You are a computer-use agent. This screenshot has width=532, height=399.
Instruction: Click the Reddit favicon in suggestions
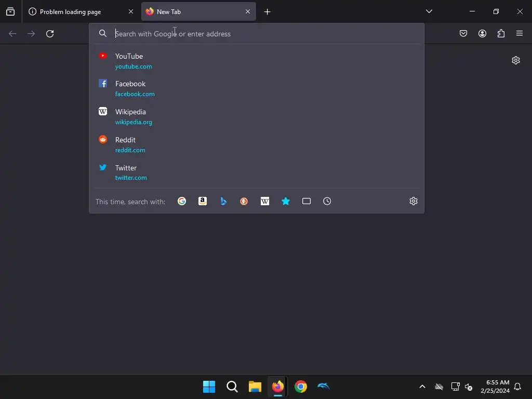coord(103,139)
